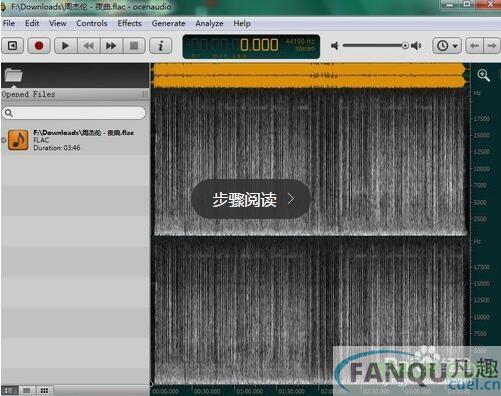Open the Analyze menu
The width and height of the screenshot is (501, 396).
pos(209,23)
